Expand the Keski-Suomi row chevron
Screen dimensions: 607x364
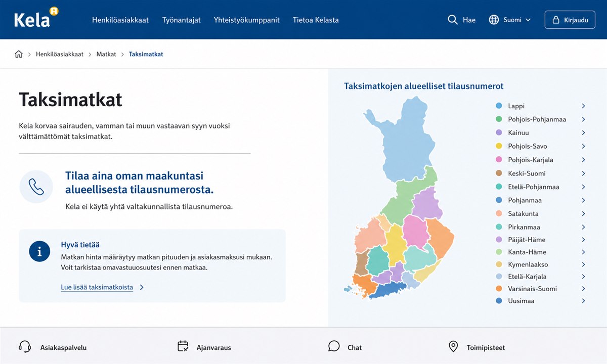click(x=583, y=173)
